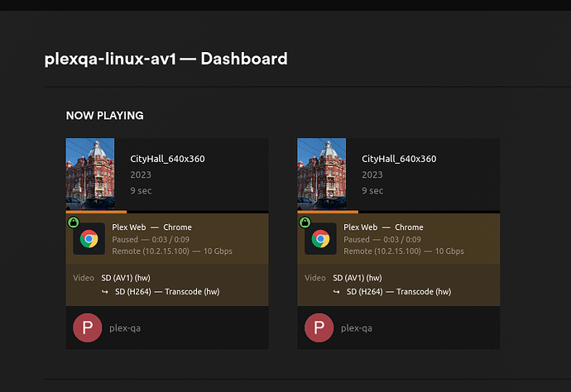Screen dimensions: 571x392
Task: Click the transcode arrow in the first session
Action: click(x=105, y=291)
